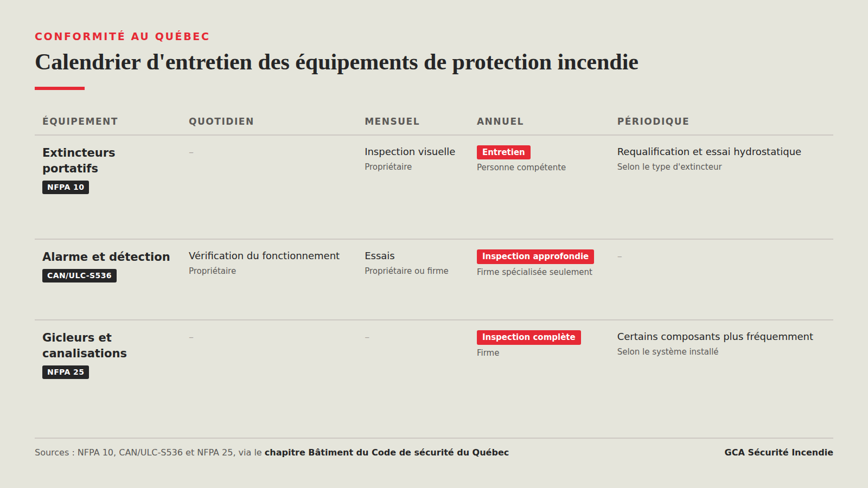Click the "Alarme et détection" row title
Image resolution: width=868 pixels, height=488 pixels.
[x=106, y=257]
